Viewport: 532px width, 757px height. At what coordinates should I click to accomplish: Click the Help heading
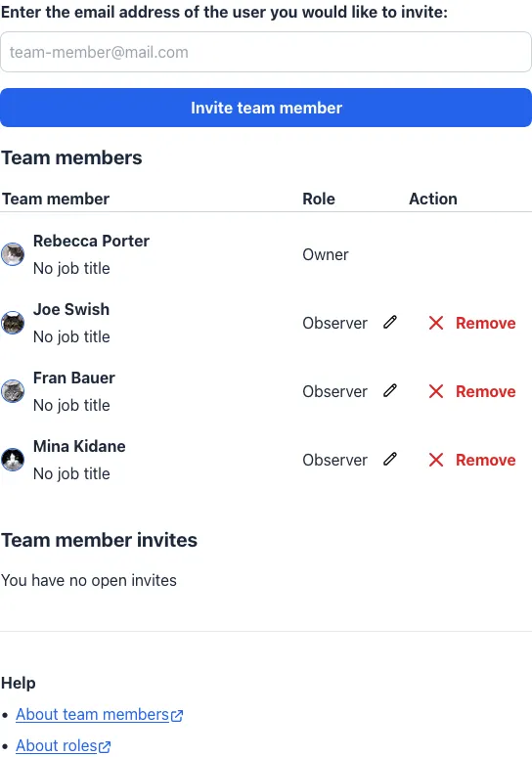[x=19, y=683]
